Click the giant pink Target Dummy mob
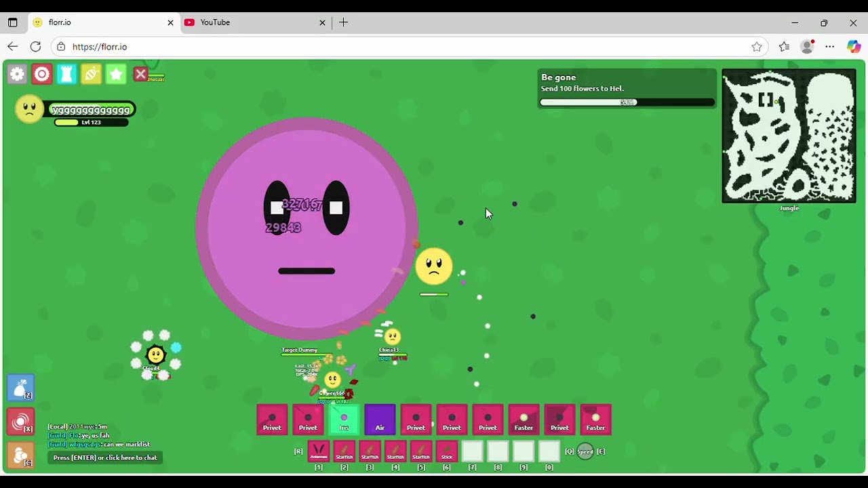868x488 pixels. click(x=307, y=228)
